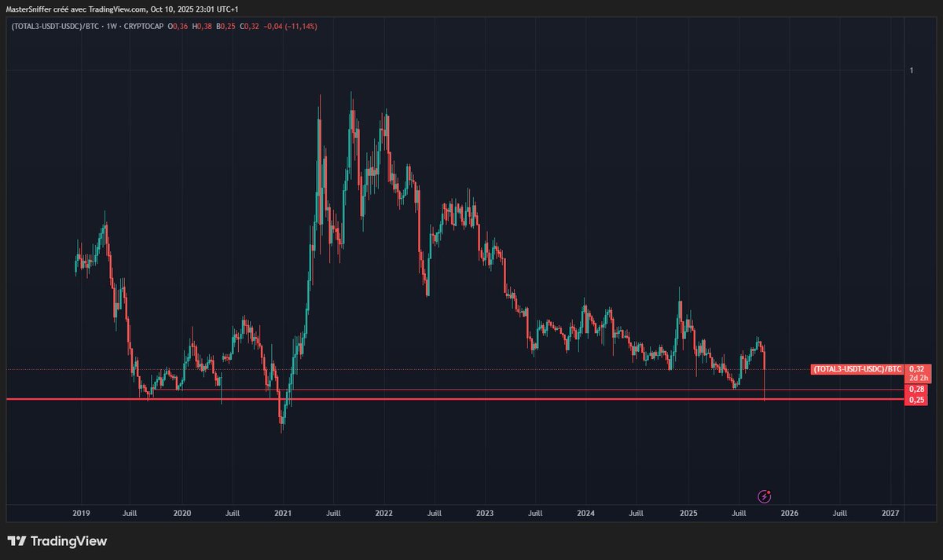Click the 0,28 price level label
943x560 pixels.
[x=916, y=389]
